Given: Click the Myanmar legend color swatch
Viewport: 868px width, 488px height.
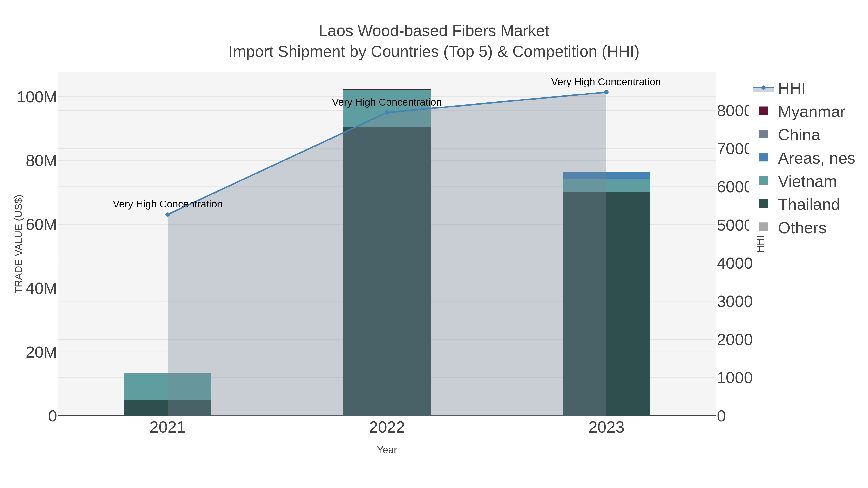Looking at the screenshot, I should [763, 111].
